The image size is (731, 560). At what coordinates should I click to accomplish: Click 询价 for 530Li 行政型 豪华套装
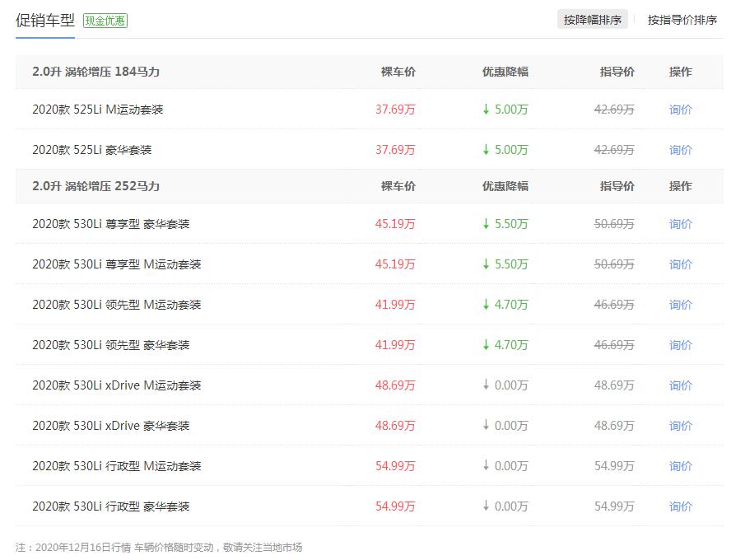(680, 506)
